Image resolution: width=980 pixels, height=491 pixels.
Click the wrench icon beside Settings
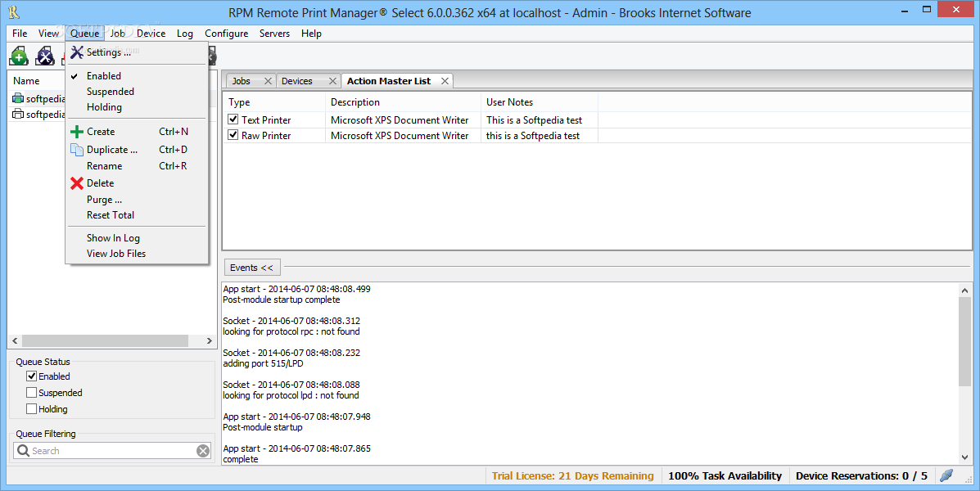tap(77, 52)
